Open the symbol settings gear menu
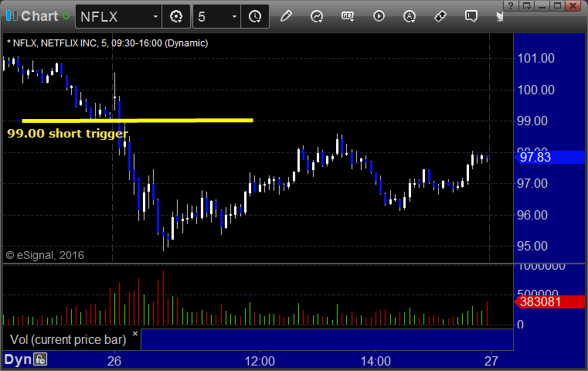The width and height of the screenshot is (588, 371). (x=176, y=16)
